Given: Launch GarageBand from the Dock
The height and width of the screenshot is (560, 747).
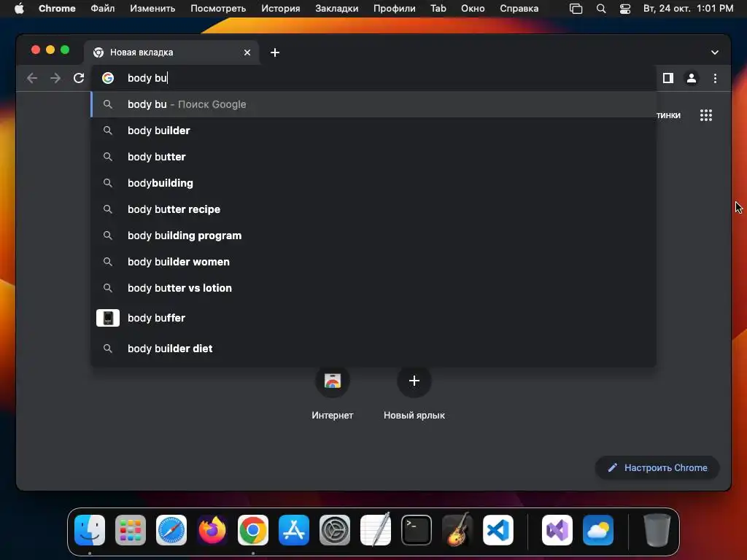Looking at the screenshot, I should click(x=457, y=530).
